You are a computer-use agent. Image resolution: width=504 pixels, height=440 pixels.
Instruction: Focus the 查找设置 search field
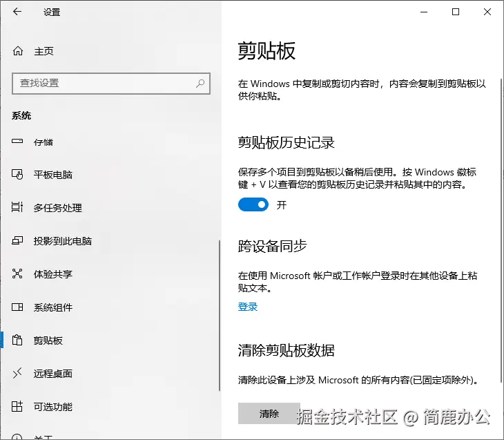[x=111, y=84]
